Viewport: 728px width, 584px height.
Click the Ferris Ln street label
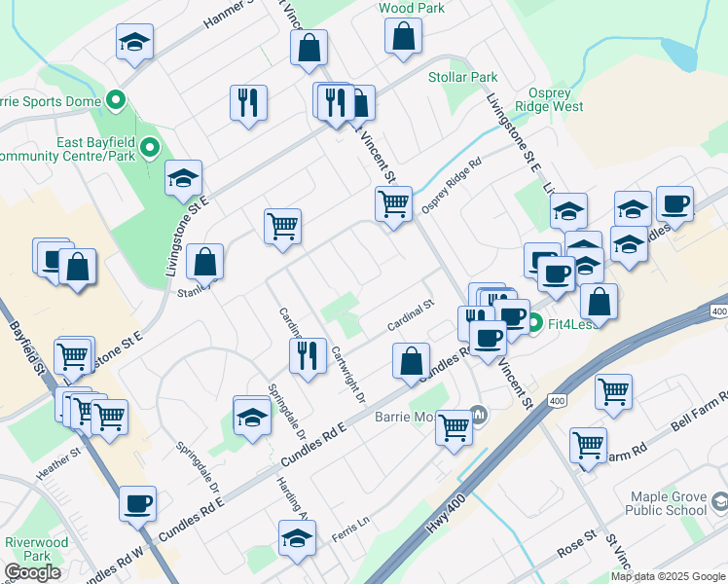coord(350,529)
